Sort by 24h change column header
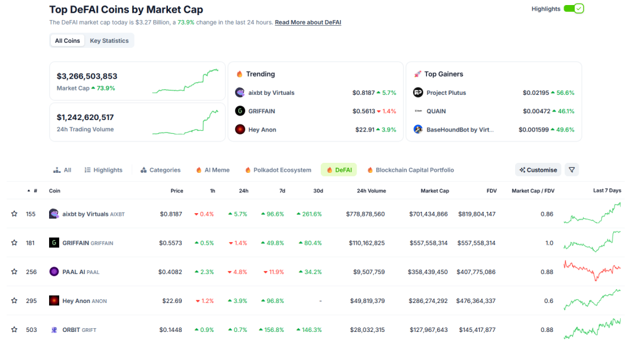This screenshot has height=342, width=644. tap(243, 190)
